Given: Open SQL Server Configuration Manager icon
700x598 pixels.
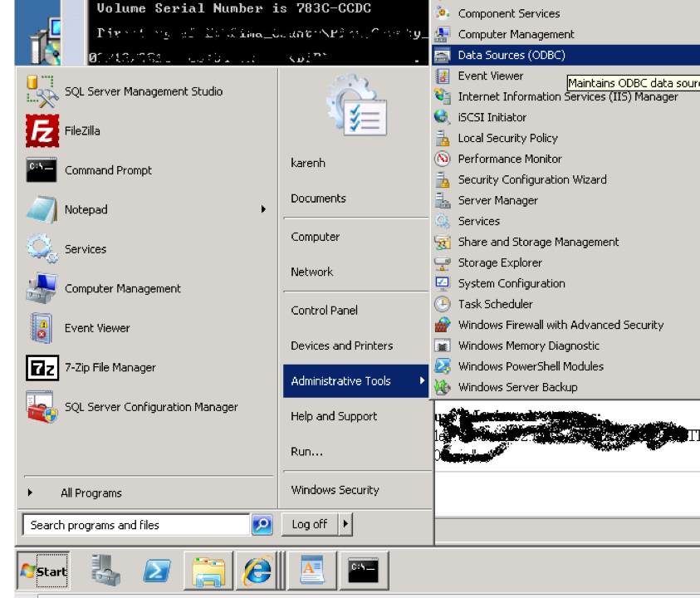Looking at the screenshot, I should [x=42, y=407].
